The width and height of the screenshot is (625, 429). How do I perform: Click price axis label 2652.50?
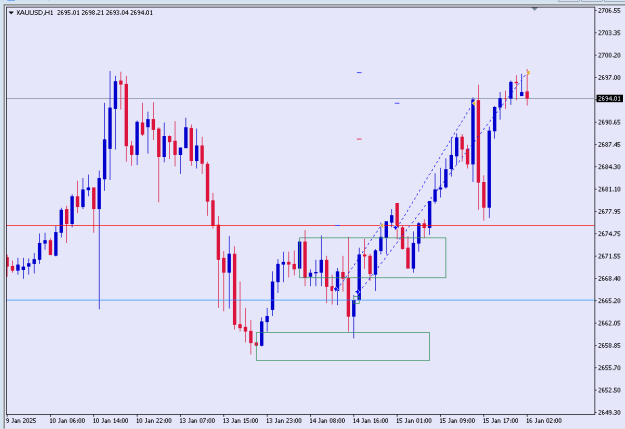[x=610, y=390]
